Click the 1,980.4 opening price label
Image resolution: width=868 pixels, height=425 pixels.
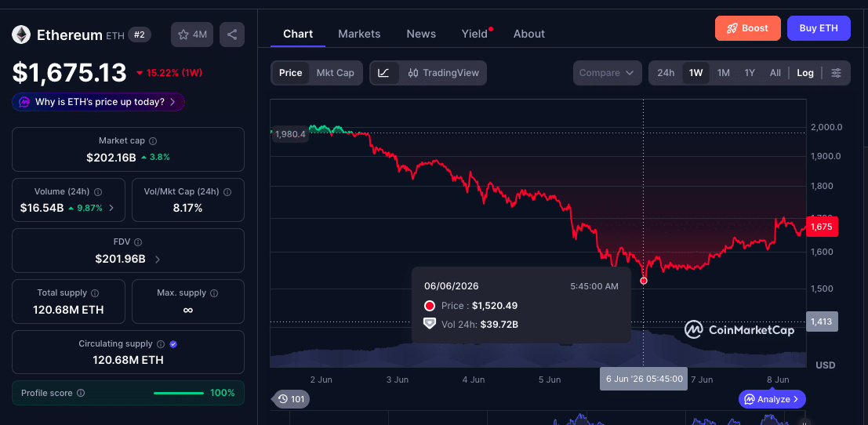pyautogui.click(x=289, y=134)
